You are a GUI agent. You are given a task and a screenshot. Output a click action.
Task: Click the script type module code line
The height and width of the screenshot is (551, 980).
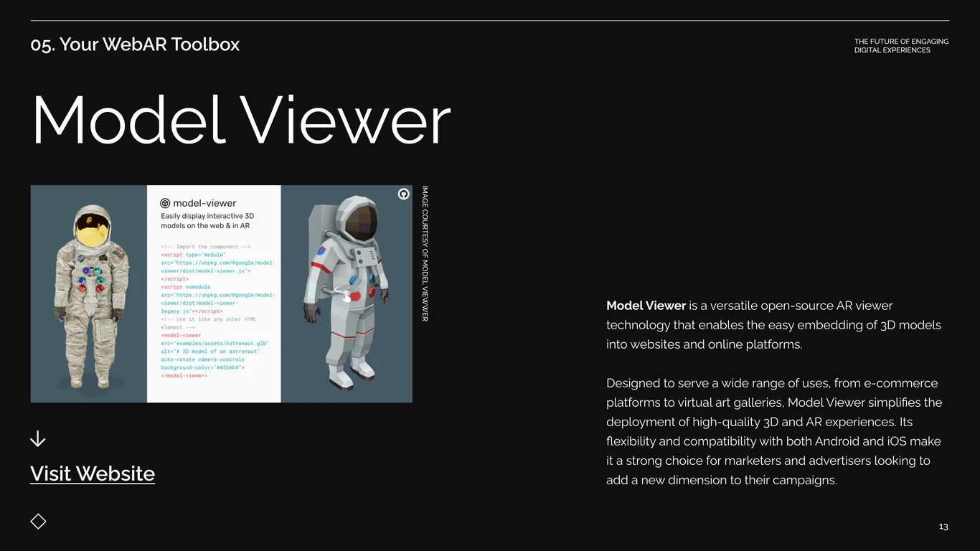(193, 255)
